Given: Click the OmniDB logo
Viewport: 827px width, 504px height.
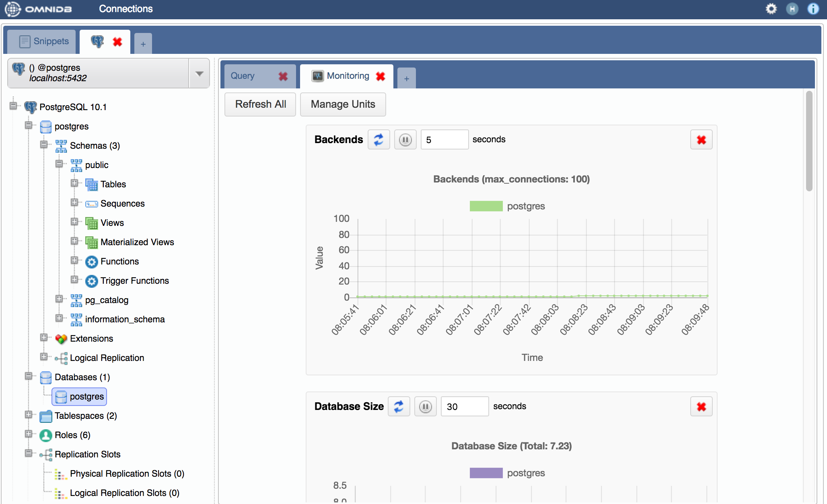Looking at the screenshot, I should click(x=39, y=9).
